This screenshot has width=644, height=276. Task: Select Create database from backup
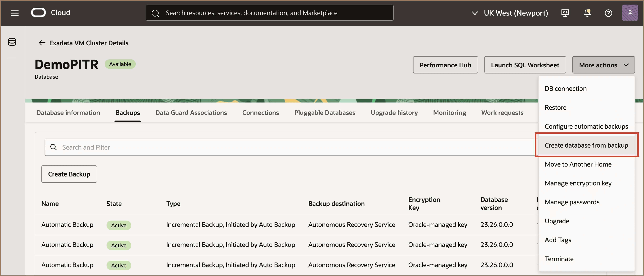point(586,145)
